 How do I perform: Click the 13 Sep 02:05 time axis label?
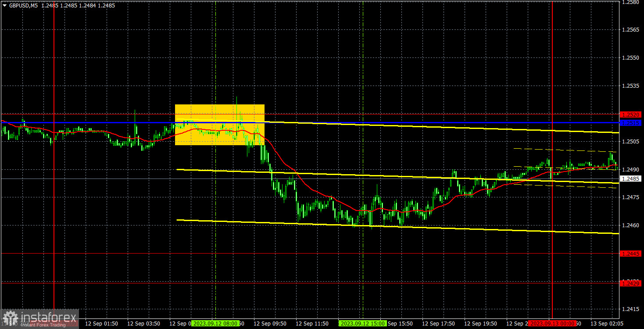click(607, 323)
